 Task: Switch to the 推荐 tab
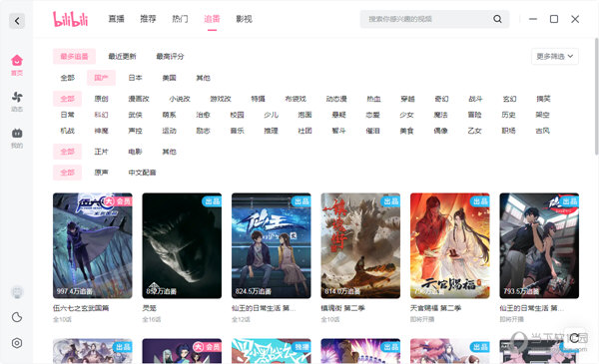(x=148, y=19)
